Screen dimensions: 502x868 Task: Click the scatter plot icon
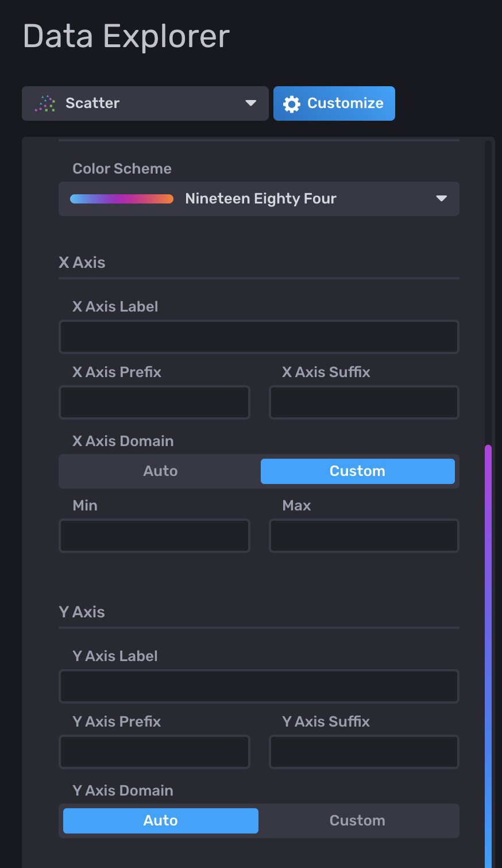(45, 103)
